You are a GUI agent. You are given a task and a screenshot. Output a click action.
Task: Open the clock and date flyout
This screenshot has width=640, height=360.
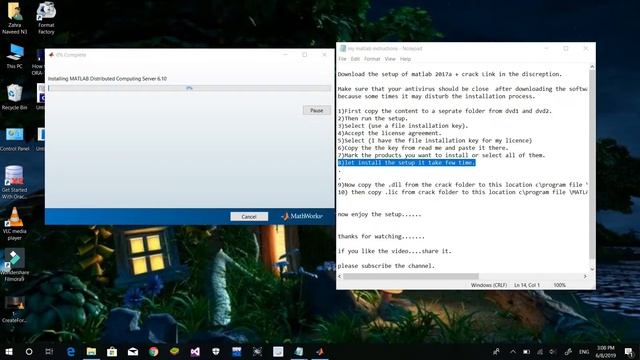pyautogui.click(x=606, y=351)
